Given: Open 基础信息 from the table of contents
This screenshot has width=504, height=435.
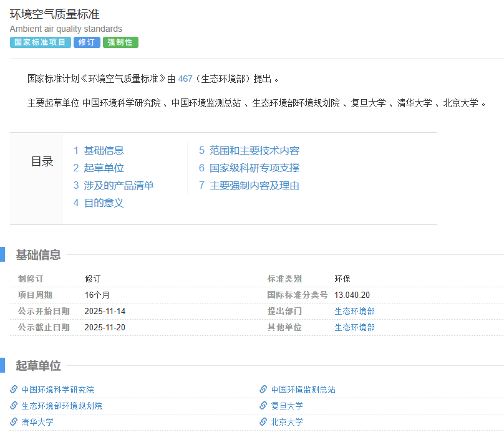Looking at the screenshot, I should pyautogui.click(x=105, y=150).
